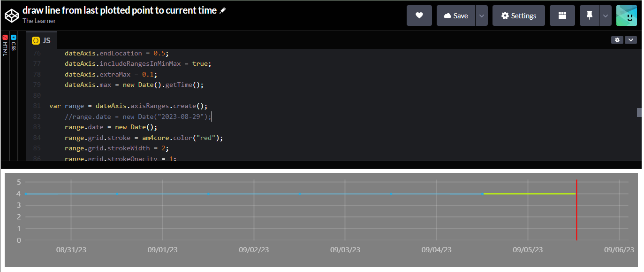Click the blue CSS panel icon
The height and width of the screenshot is (272, 644).
[14, 38]
